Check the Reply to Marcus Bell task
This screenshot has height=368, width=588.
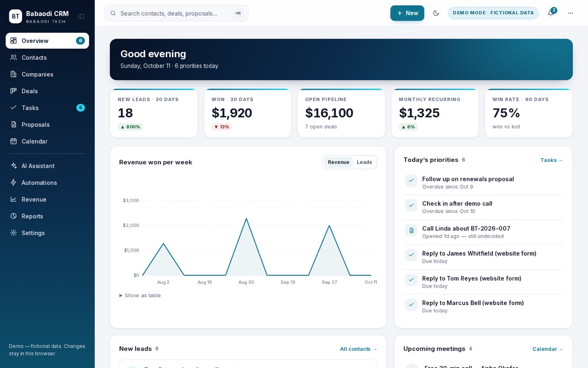pyautogui.click(x=411, y=305)
